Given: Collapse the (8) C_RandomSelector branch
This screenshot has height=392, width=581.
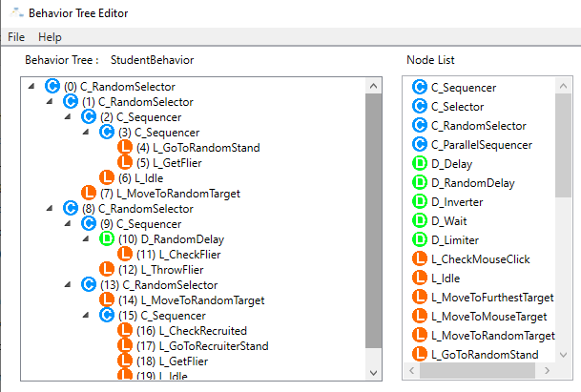Looking at the screenshot, I should [52, 209].
